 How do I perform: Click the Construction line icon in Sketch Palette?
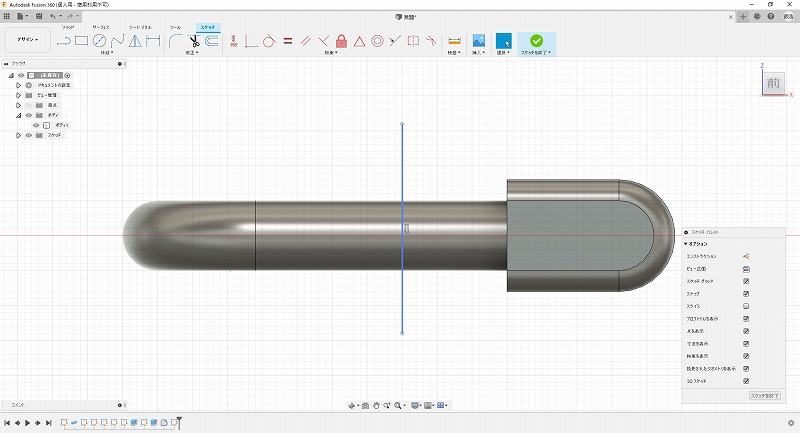tap(746, 257)
